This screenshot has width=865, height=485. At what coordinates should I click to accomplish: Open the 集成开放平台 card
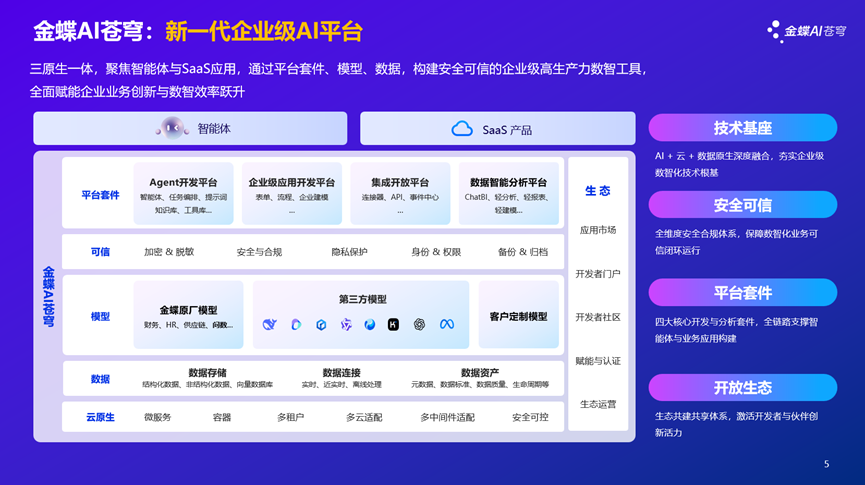[x=400, y=194]
